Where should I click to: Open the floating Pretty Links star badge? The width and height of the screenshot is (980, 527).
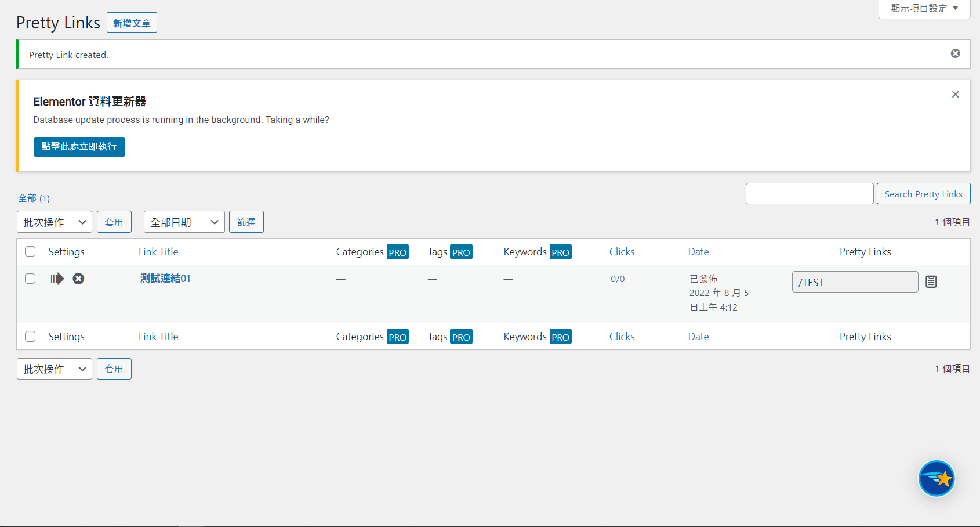(x=936, y=478)
